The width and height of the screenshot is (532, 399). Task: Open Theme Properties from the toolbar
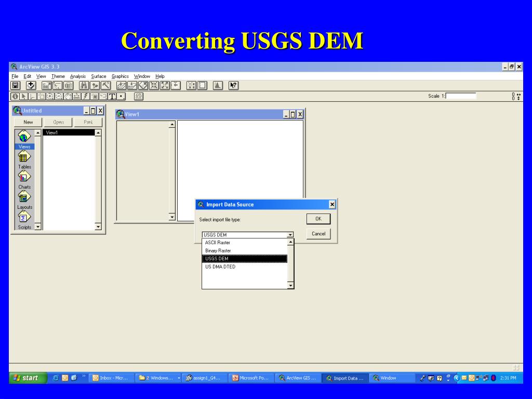click(x=46, y=86)
